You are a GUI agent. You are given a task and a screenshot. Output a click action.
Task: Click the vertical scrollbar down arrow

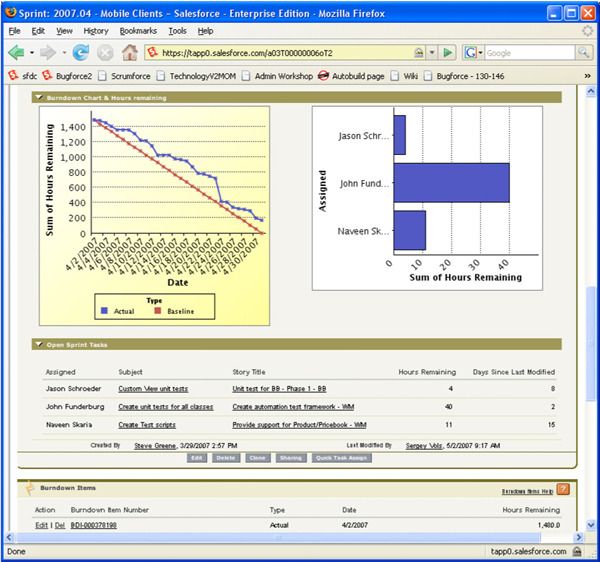tap(591, 525)
